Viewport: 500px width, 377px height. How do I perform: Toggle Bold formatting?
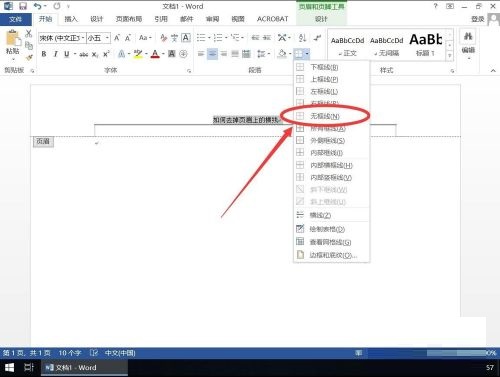pos(44,54)
